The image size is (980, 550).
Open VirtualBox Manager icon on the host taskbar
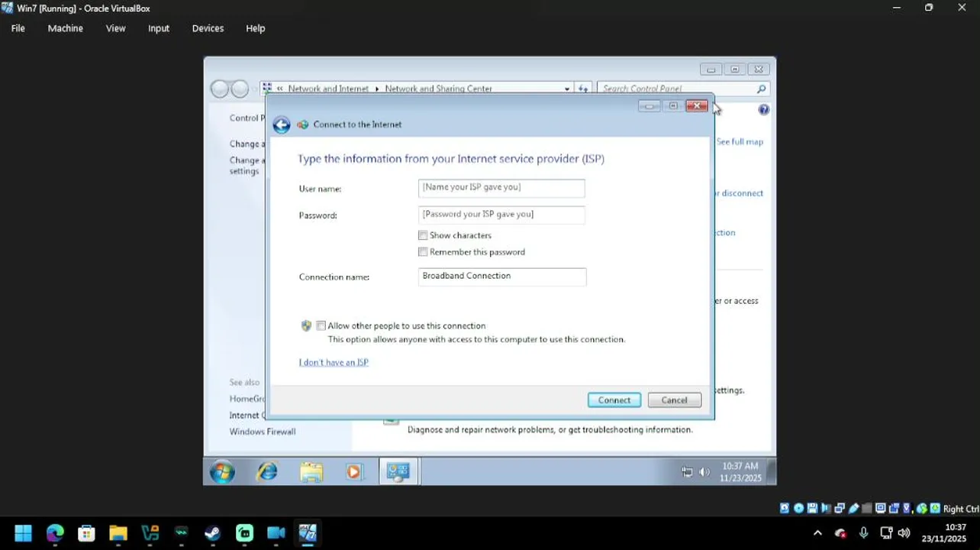150,532
